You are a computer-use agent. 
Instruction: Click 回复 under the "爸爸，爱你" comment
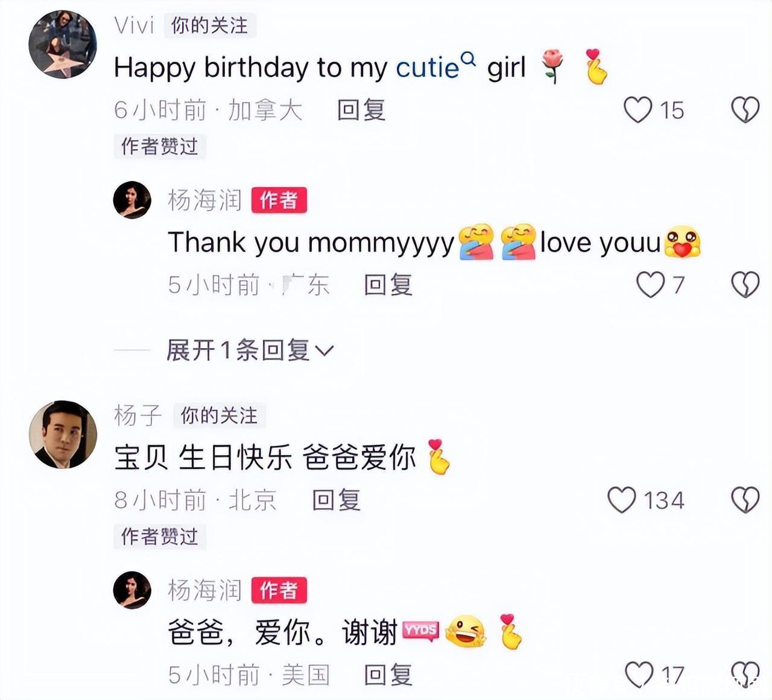coord(388,674)
